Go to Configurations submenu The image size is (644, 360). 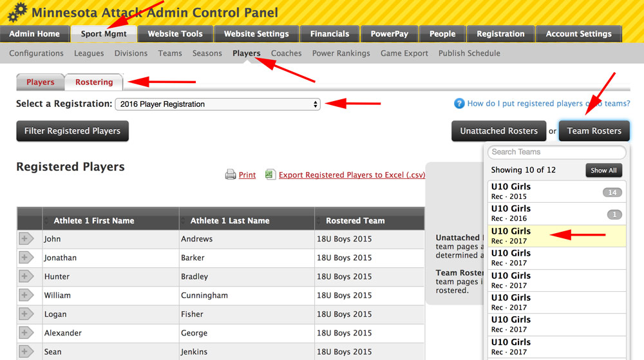coord(37,53)
